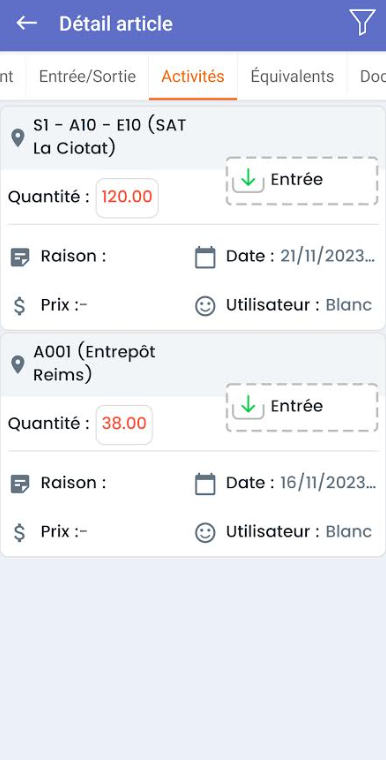Screen dimensions: 386x760
Task: Tap the dollar icon next to second Prix
Action: pos(19,532)
